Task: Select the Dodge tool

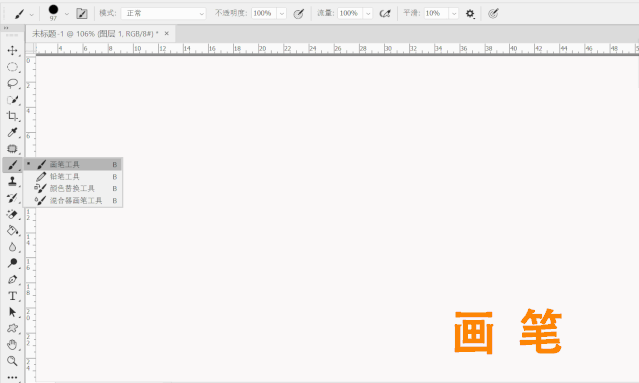Action: 12,263
